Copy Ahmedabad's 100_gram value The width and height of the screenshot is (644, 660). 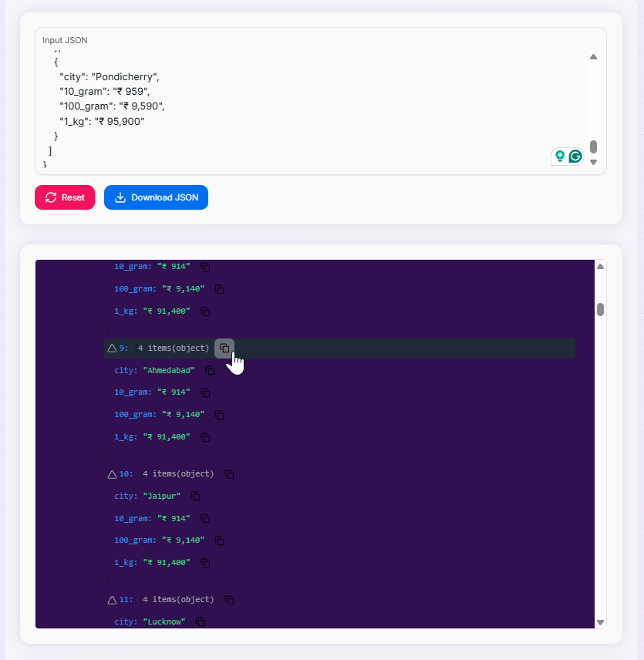click(219, 415)
